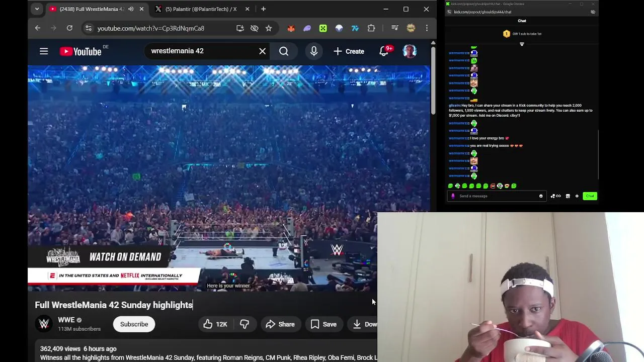
Task: Open Chrome media controls button
Action: click(395, 28)
